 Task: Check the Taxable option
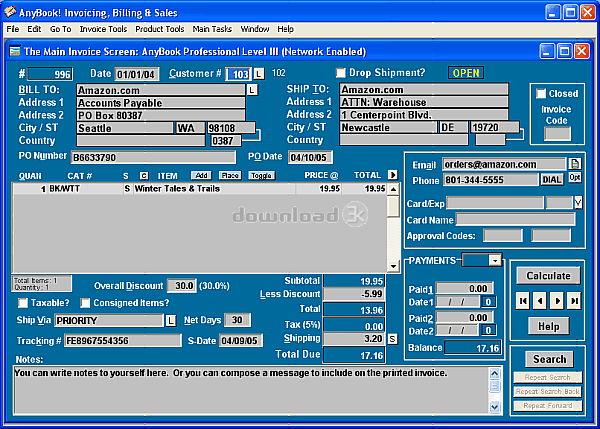point(23,303)
